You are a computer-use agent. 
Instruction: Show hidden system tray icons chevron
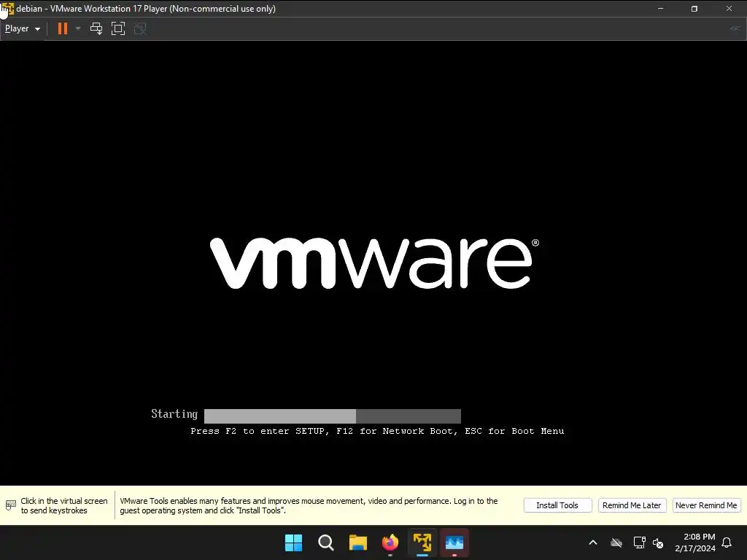pyautogui.click(x=593, y=542)
